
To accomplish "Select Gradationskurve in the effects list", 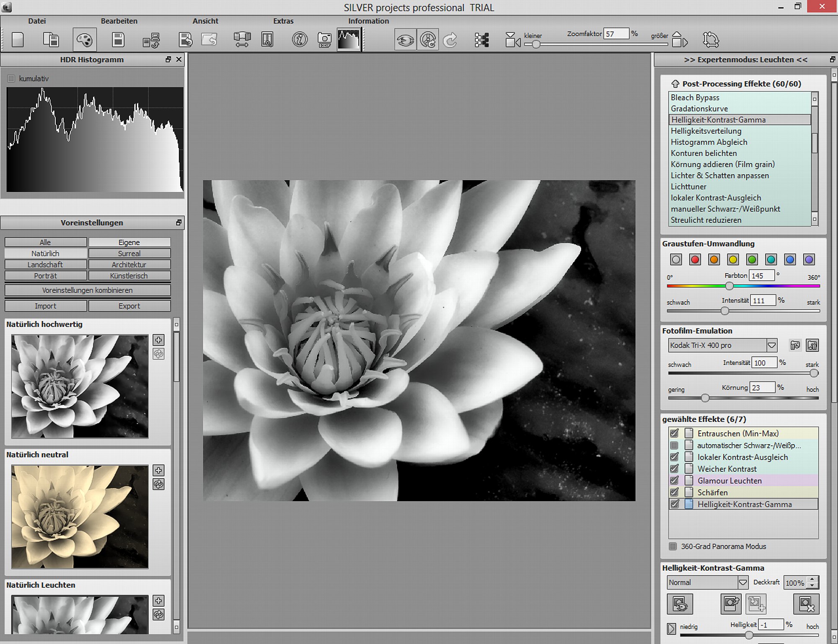I will (740, 109).
